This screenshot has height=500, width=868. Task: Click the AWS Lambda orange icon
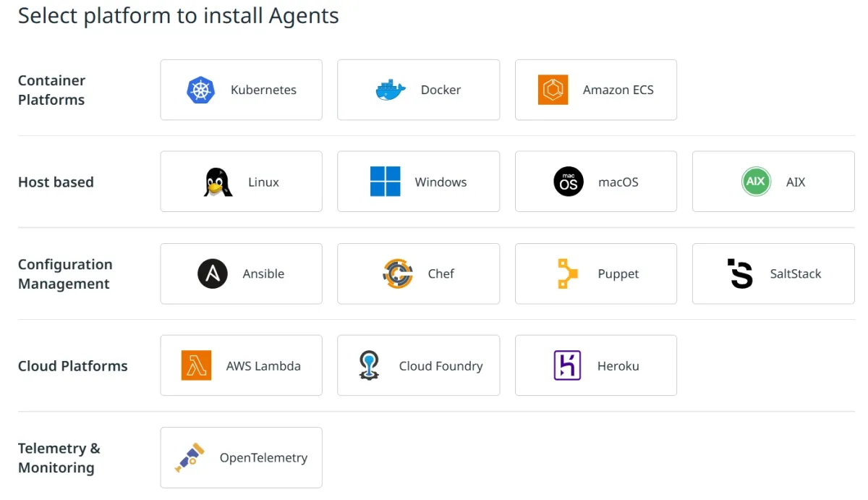(196, 365)
